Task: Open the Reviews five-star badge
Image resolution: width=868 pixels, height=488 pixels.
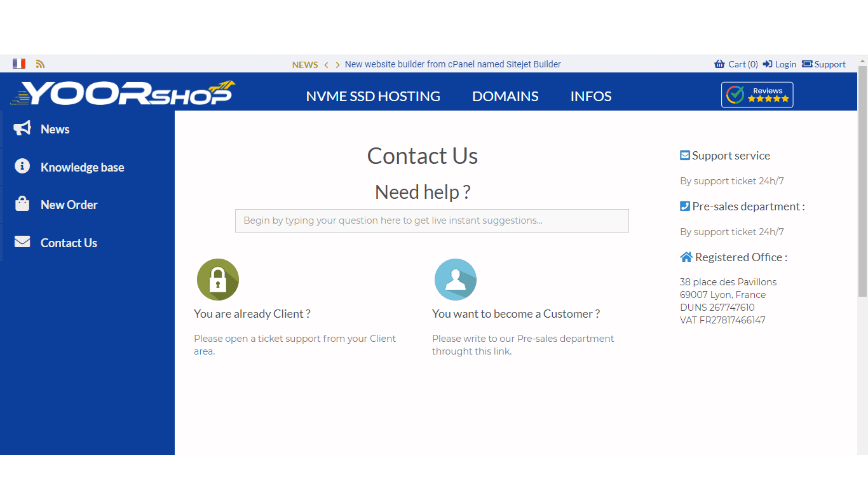Action: (757, 95)
